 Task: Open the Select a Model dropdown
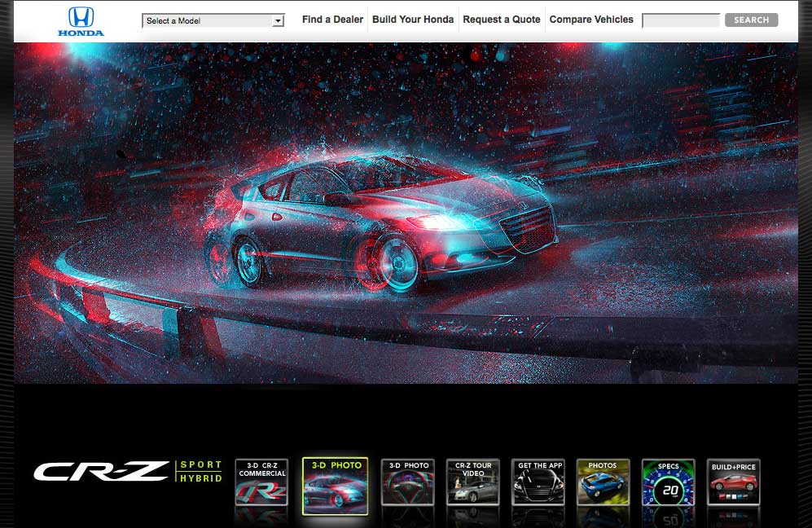click(x=213, y=20)
